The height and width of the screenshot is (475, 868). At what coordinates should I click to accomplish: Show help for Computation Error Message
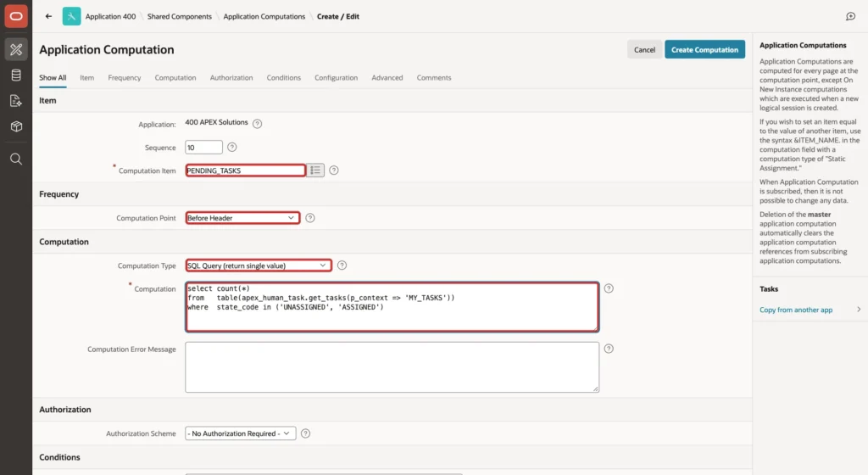pyautogui.click(x=609, y=349)
